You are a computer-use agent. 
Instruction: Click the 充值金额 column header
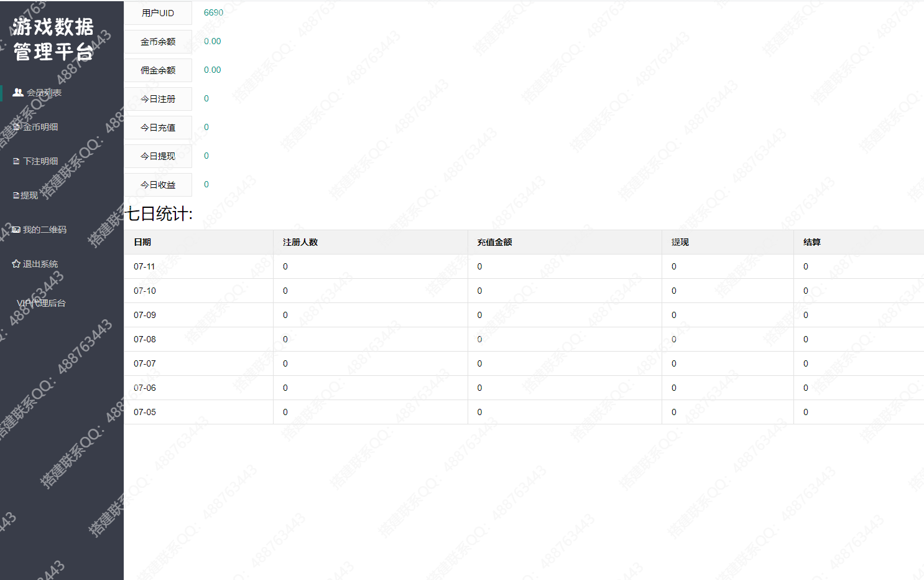coord(494,242)
